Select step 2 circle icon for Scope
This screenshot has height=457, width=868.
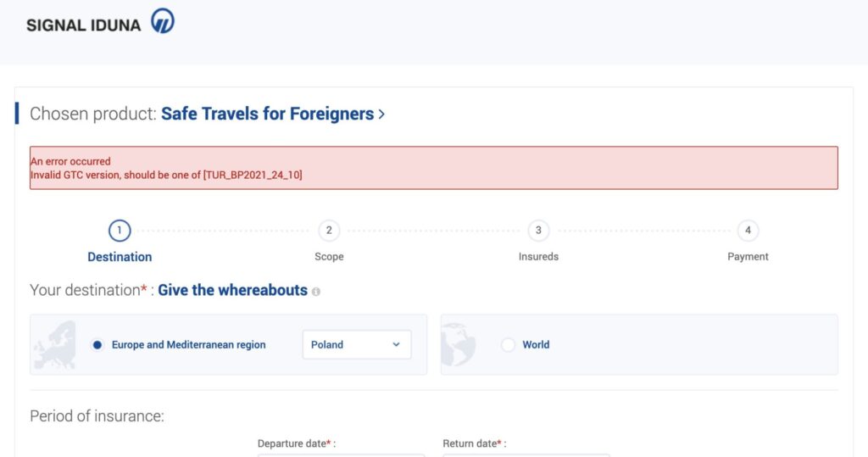coord(329,231)
